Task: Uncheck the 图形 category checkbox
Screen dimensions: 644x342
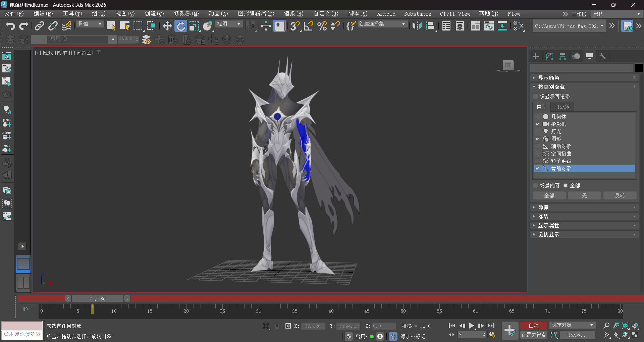Action: click(538, 139)
